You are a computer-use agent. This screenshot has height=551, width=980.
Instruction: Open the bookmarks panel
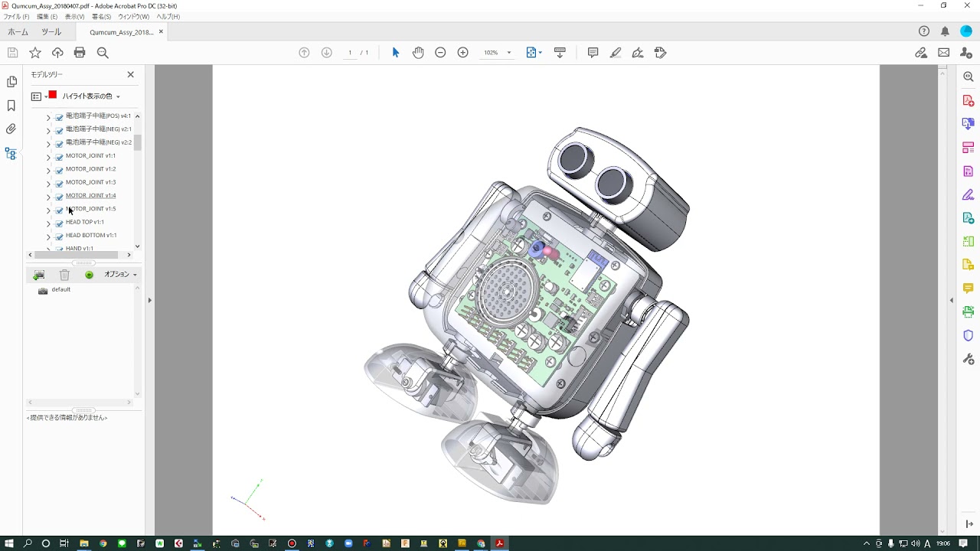click(x=11, y=106)
